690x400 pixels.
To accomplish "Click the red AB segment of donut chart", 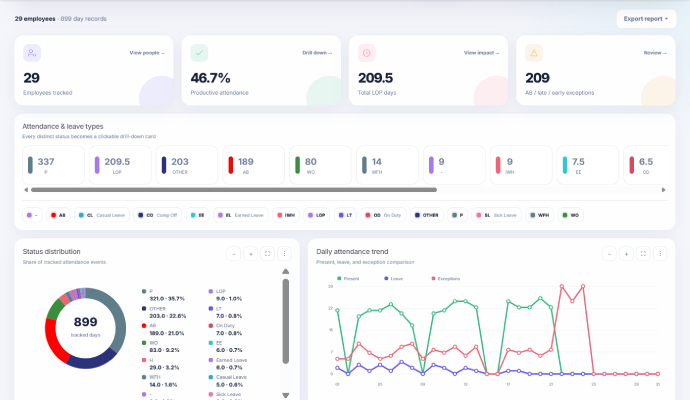I will pos(53,341).
